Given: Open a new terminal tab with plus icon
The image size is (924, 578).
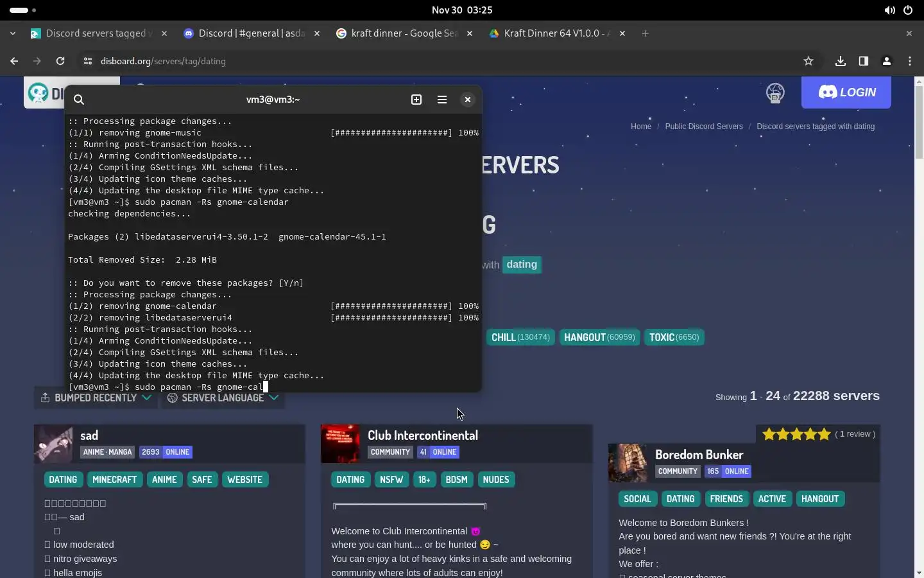Looking at the screenshot, I should tap(416, 100).
